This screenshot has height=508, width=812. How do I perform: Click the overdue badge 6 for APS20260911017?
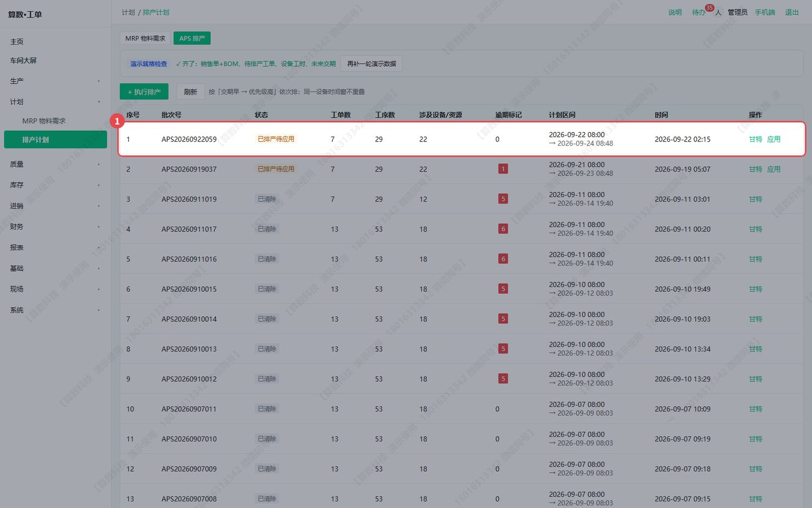[x=503, y=229]
